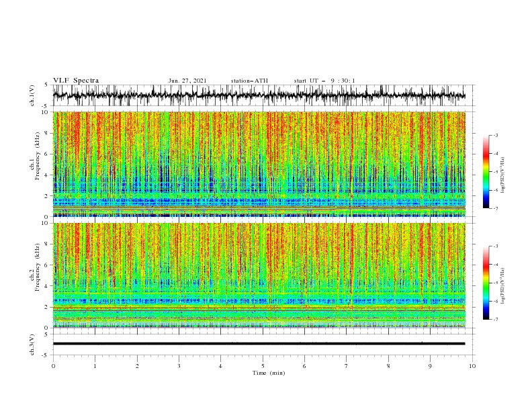532x411 pixels.
Task: Click the "9" minute tick on time axis
Action: (430, 366)
